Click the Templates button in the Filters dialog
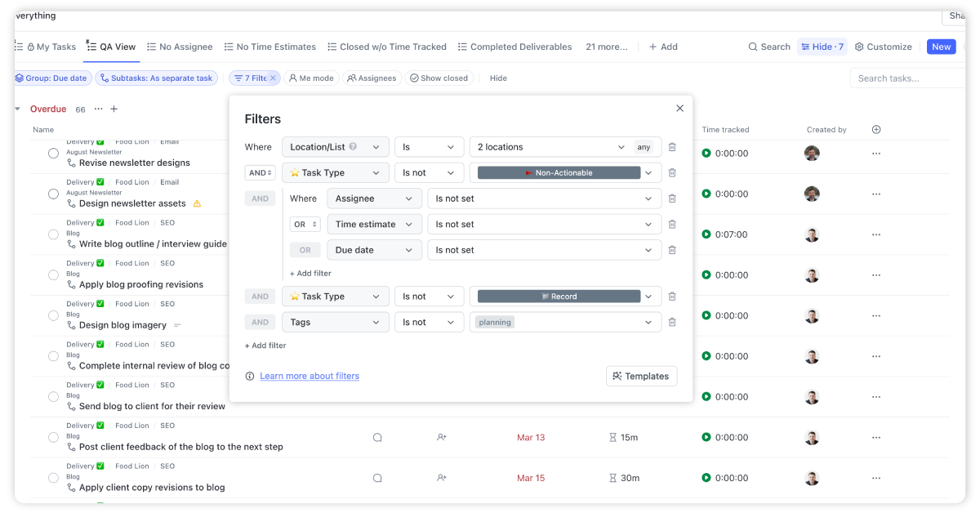The image size is (980, 513). [x=641, y=376]
